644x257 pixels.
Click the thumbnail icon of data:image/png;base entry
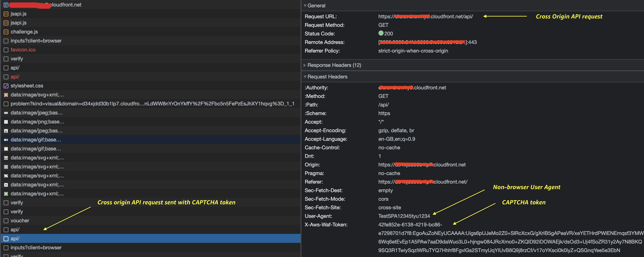pyautogui.click(x=6, y=122)
